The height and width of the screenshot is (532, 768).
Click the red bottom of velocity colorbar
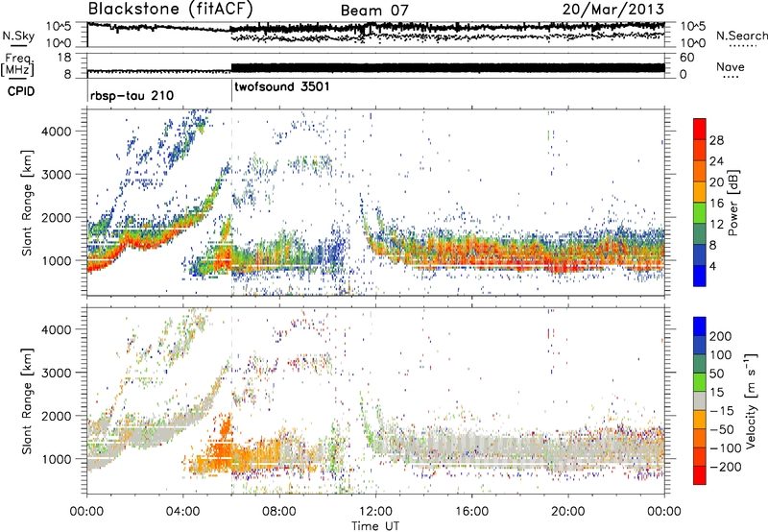click(x=700, y=475)
